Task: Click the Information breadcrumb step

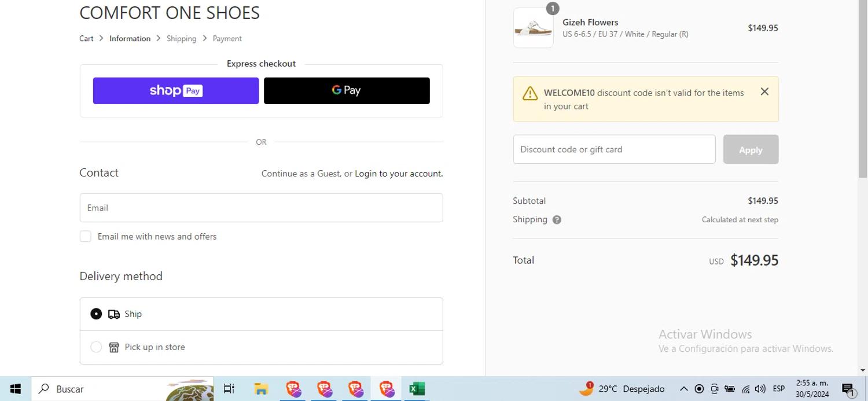Action: coord(130,39)
